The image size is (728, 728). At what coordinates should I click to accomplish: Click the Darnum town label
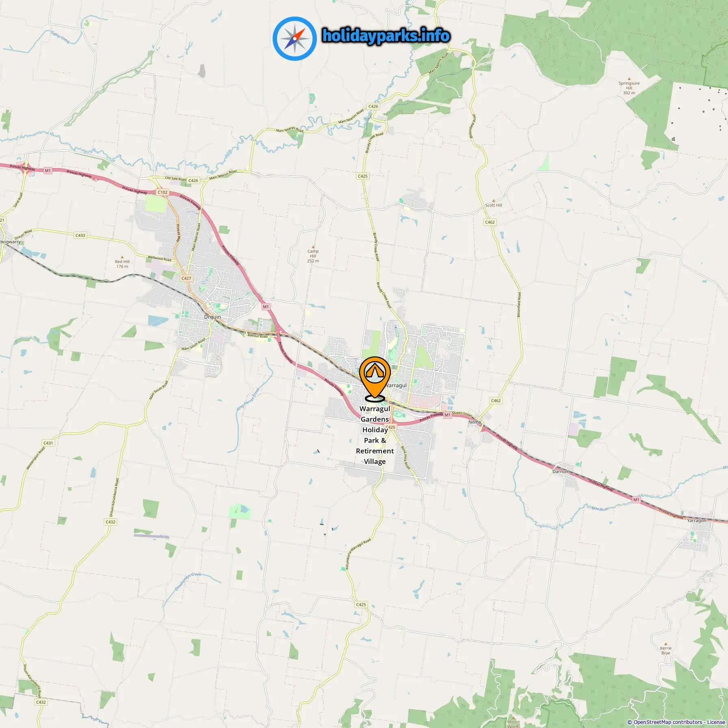561,472
